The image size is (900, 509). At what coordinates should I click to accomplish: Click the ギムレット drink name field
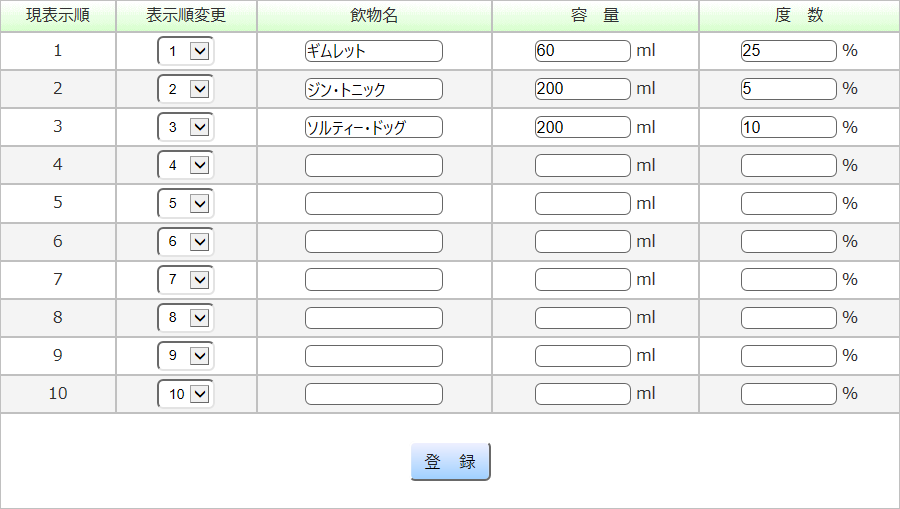(373, 51)
